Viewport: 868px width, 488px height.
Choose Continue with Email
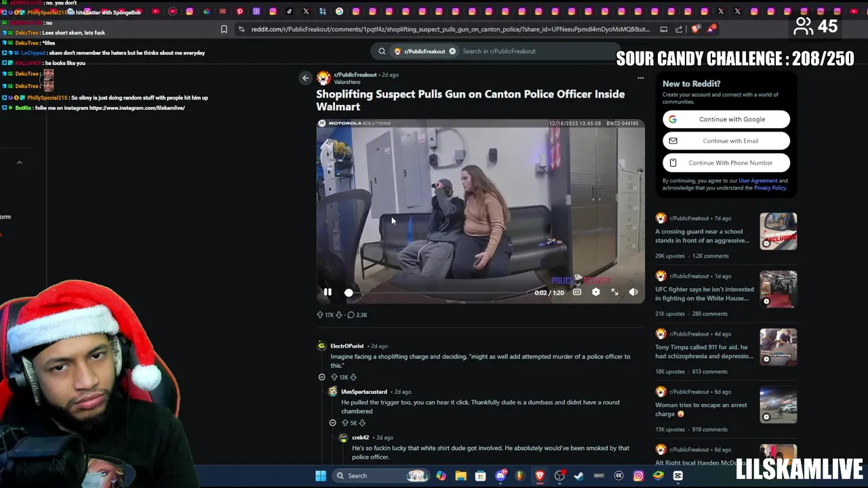(x=726, y=141)
